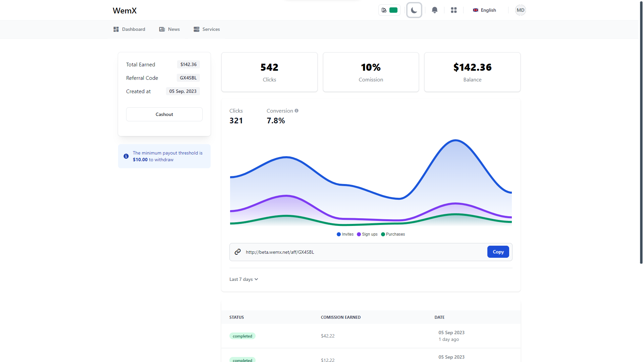Open the News tab
The image size is (644, 362).
click(169, 29)
